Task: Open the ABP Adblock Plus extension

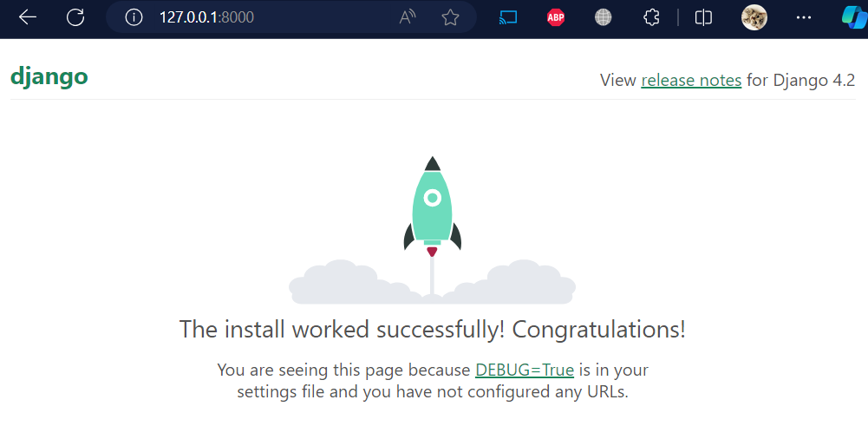Action: coord(555,17)
